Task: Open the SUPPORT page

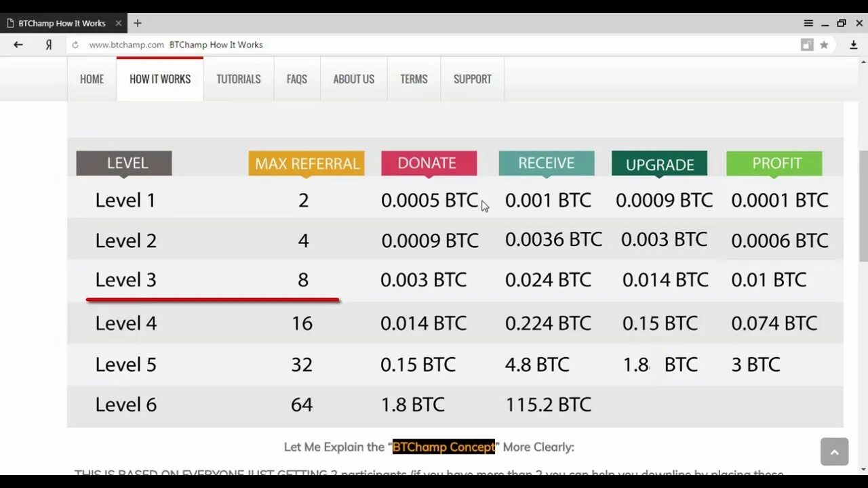Action: tap(473, 79)
